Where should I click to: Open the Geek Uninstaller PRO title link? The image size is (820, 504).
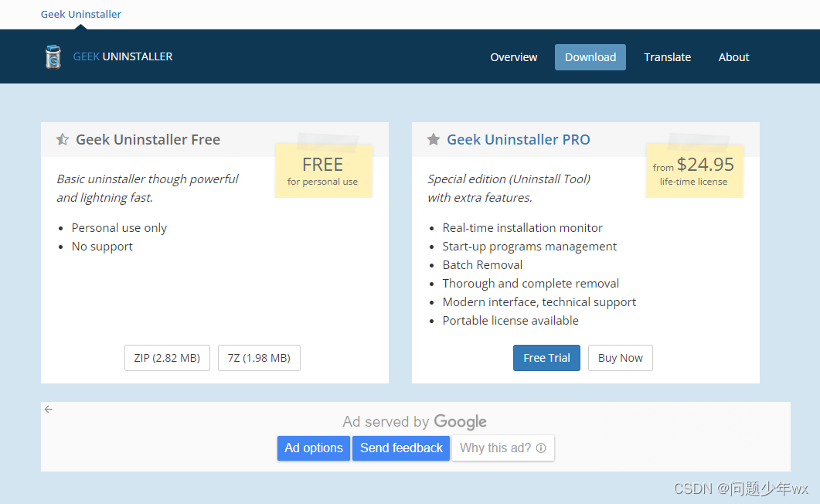[x=519, y=140]
